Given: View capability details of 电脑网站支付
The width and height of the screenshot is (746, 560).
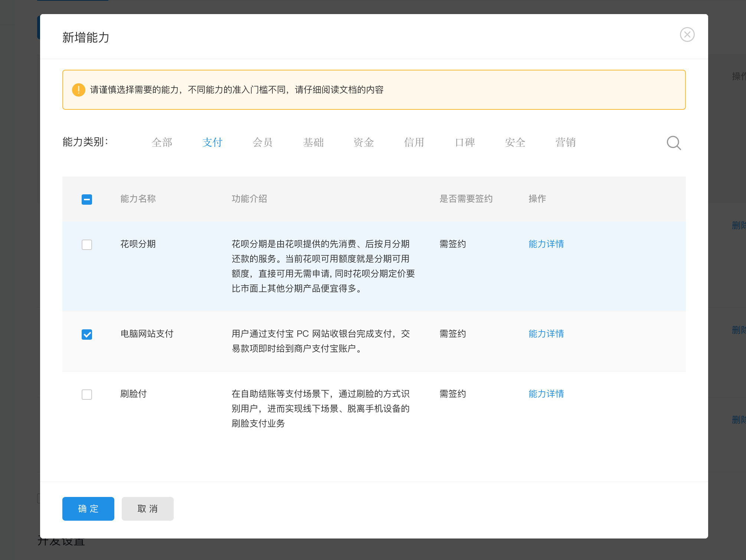Looking at the screenshot, I should click(x=546, y=334).
